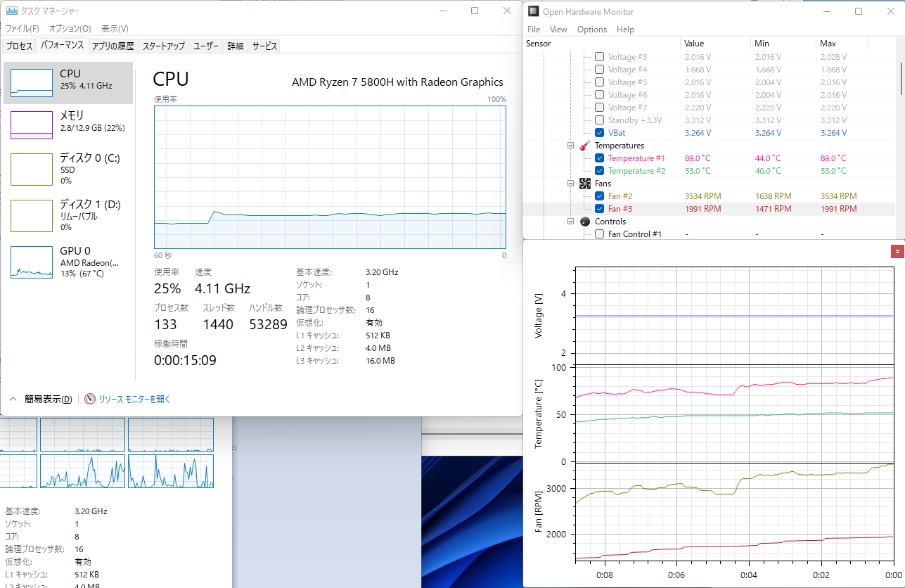The image size is (905, 588).
Task: Enable the Voltage #7 checkbox
Action: pos(599,108)
